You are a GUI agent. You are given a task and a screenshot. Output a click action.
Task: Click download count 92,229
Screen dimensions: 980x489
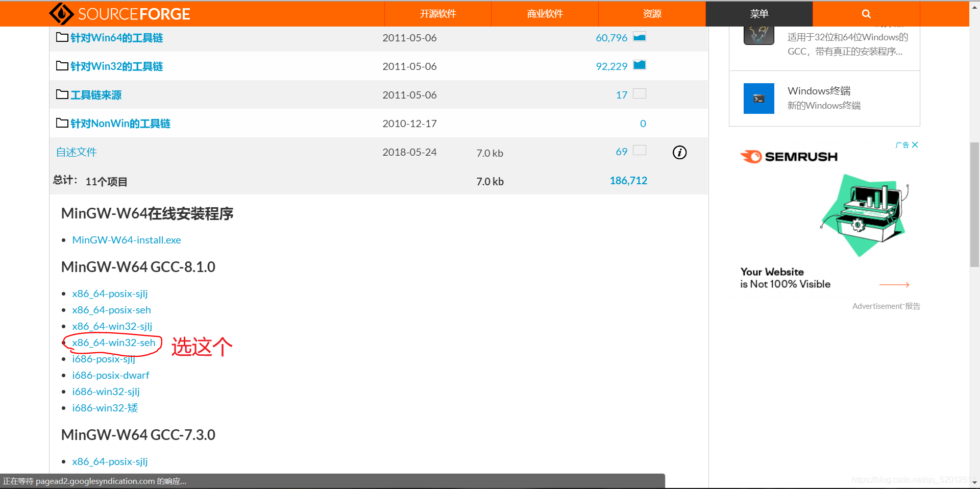611,66
